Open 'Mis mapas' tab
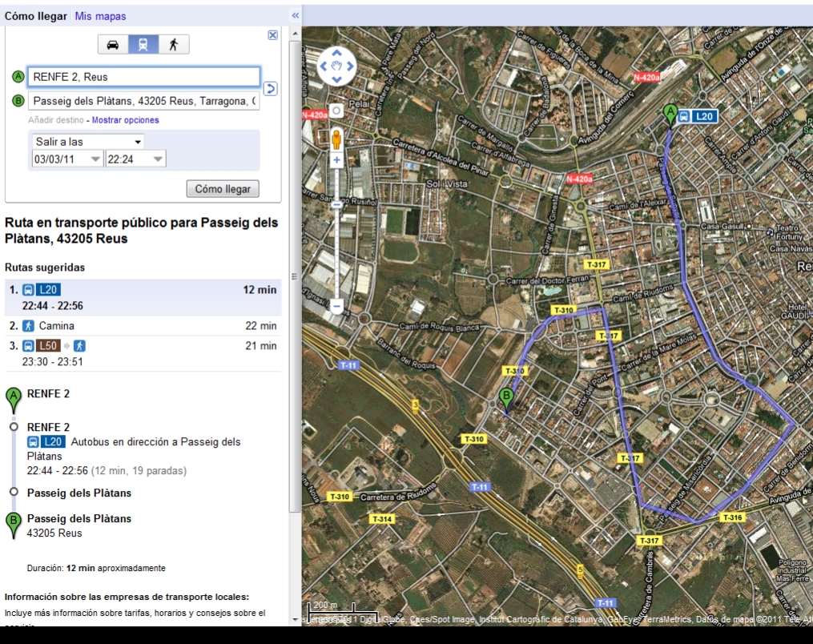813x644 pixels. (x=100, y=16)
